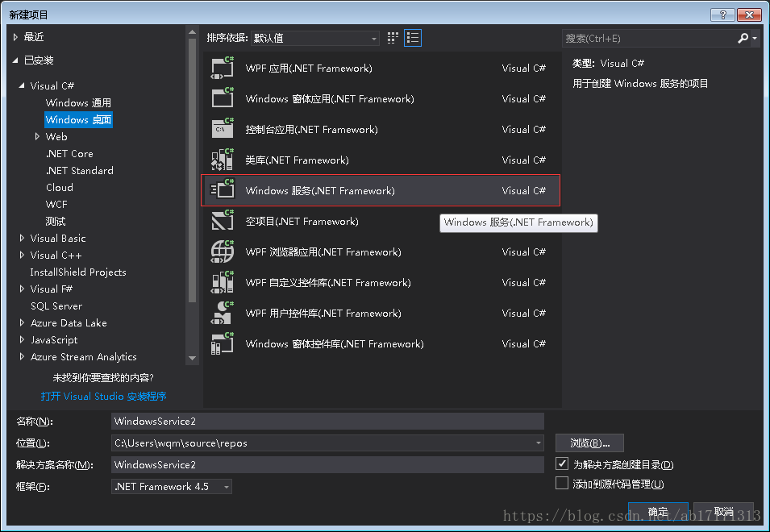This screenshot has width=770, height=532.
Task: Click 浏览(B)... button
Action: (589, 443)
